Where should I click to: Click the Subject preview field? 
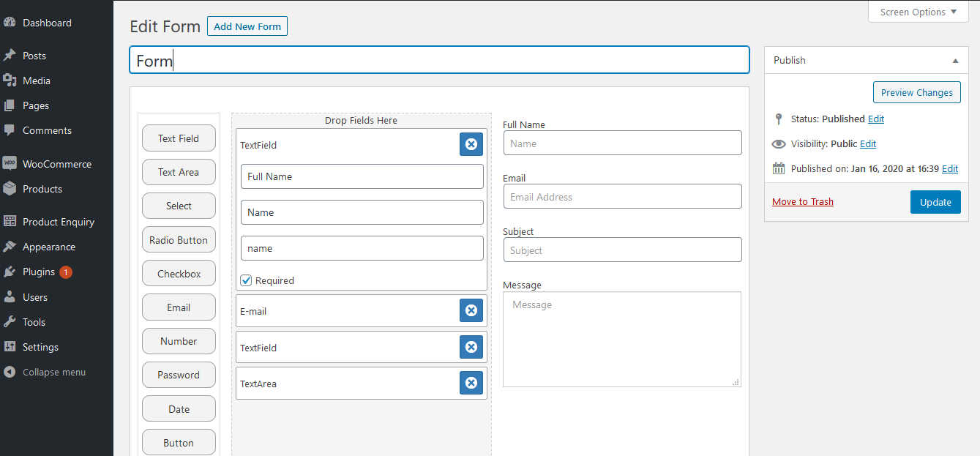(x=622, y=250)
